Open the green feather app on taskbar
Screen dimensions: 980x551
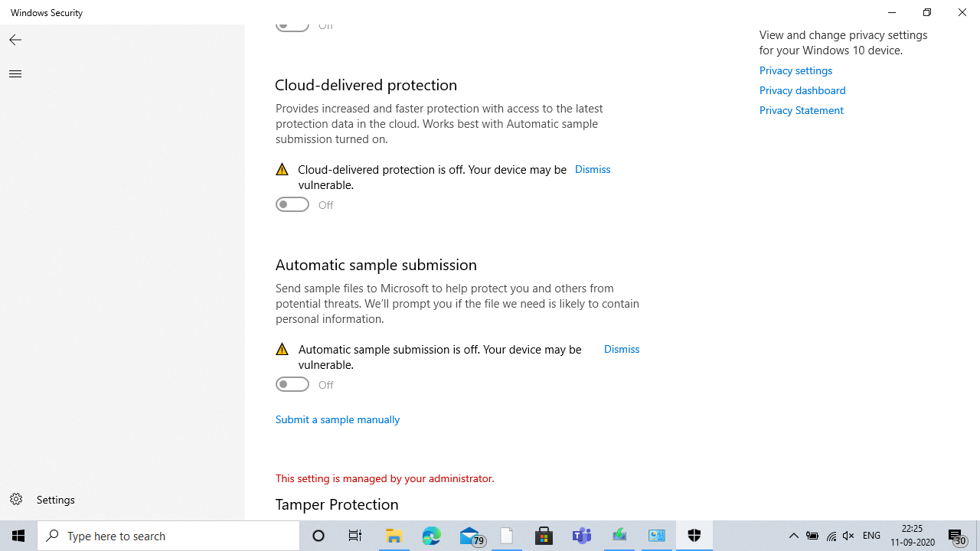pyautogui.click(x=619, y=536)
